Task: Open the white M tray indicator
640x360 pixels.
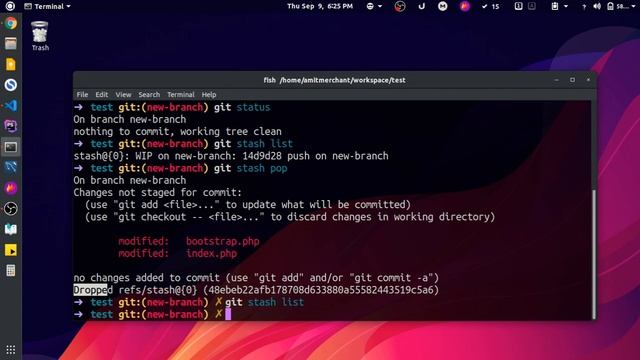Action: tap(442, 6)
